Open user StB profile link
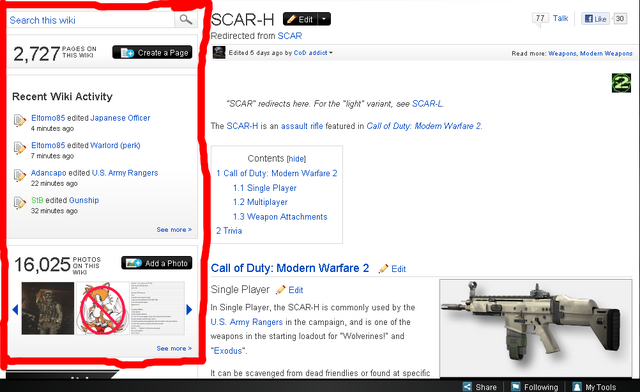The height and width of the screenshot is (392, 640). pyautogui.click(x=37, y=200)
